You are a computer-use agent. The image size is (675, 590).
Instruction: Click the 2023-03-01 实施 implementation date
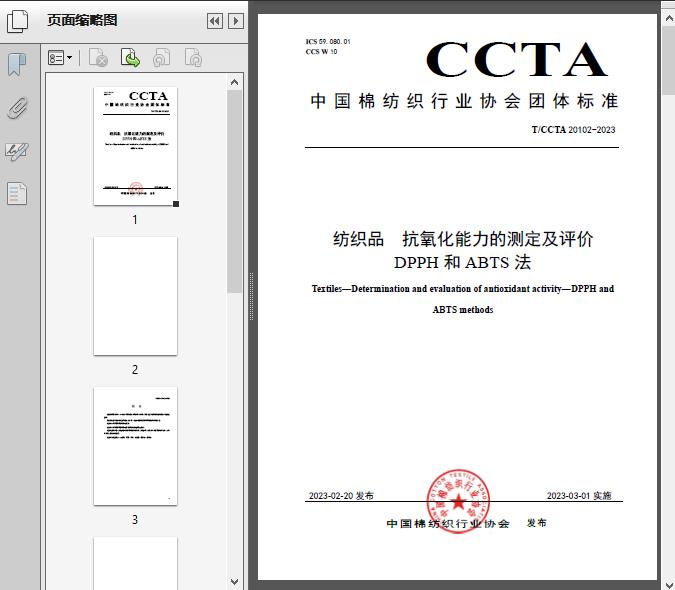[x=579, y=496]
